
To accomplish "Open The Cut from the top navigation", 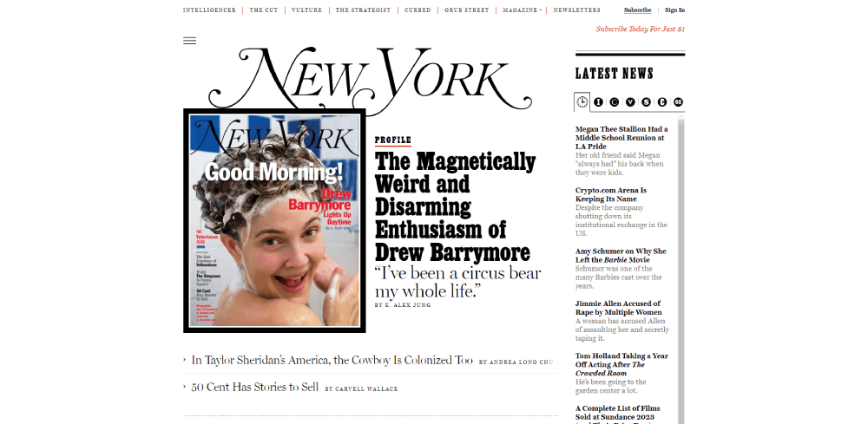I will [264, 10].
